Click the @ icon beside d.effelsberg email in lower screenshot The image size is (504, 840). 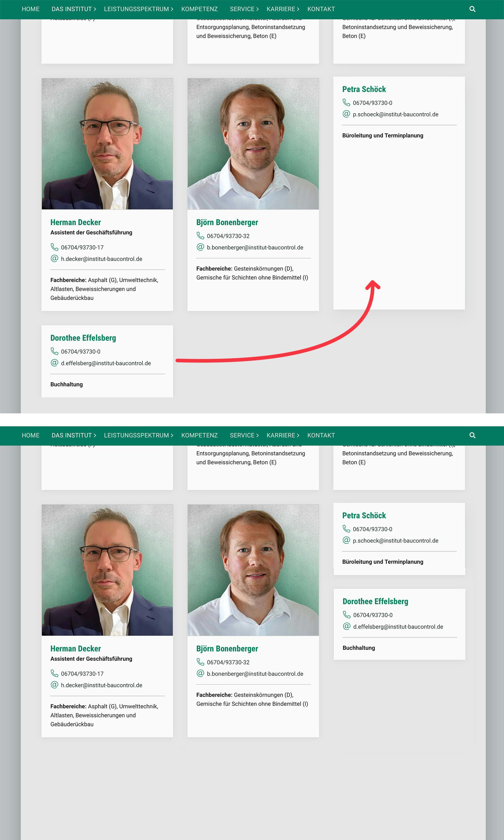(x=346, y=626)
